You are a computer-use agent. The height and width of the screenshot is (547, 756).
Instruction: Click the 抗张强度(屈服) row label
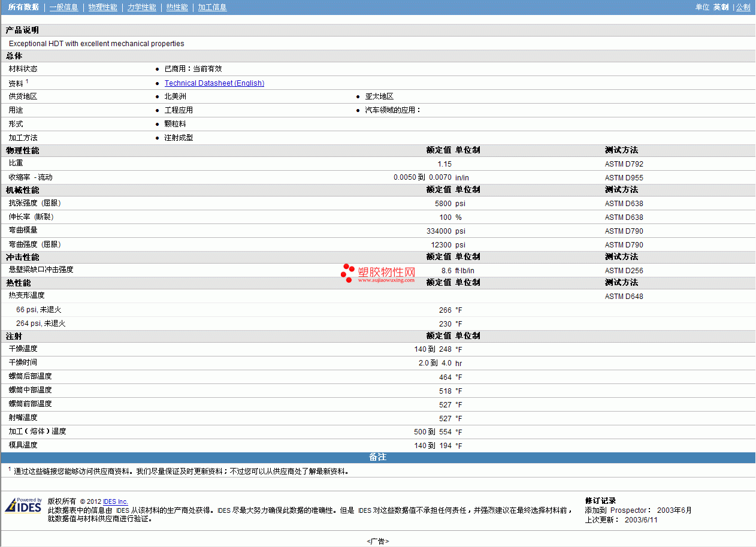(36, 203)
